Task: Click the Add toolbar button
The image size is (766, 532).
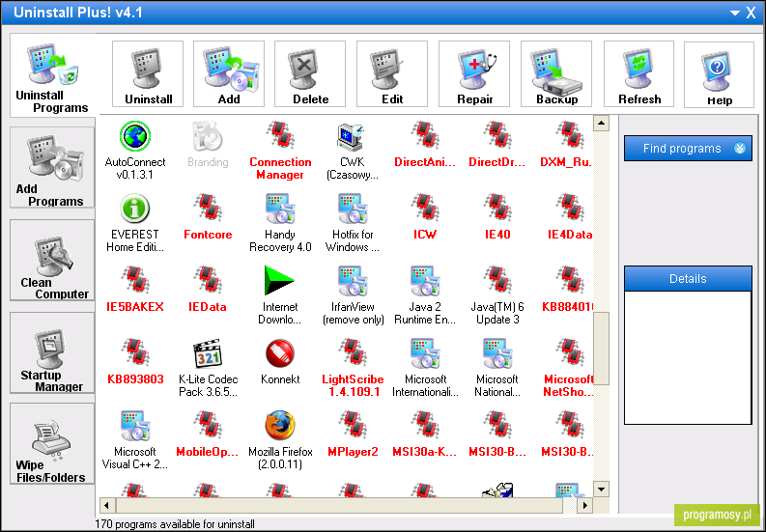Action: [229, 73]
